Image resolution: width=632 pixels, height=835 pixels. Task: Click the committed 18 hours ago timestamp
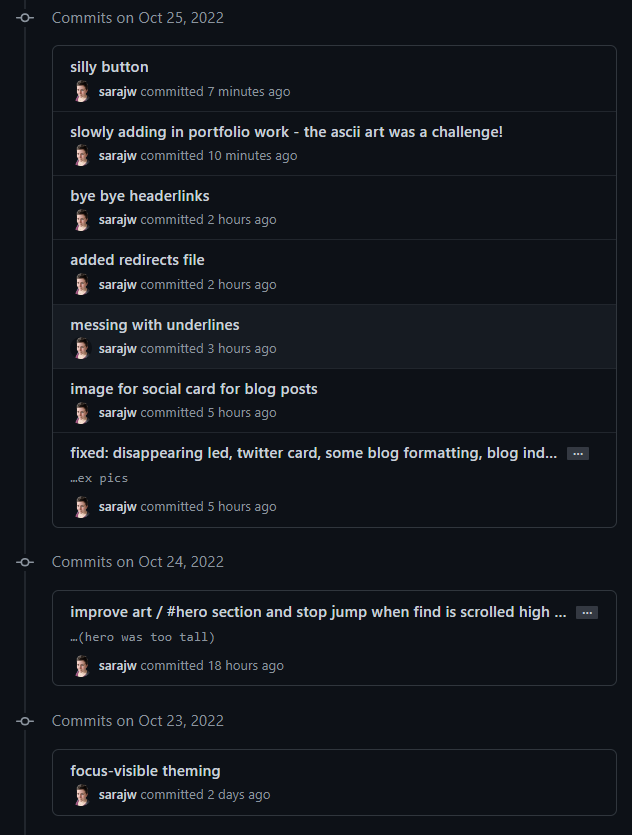pyautogui.click(x=216, y=665)
